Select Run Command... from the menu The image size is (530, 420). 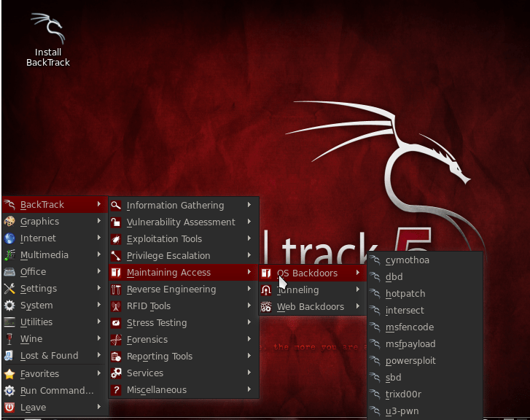point(55,391)
